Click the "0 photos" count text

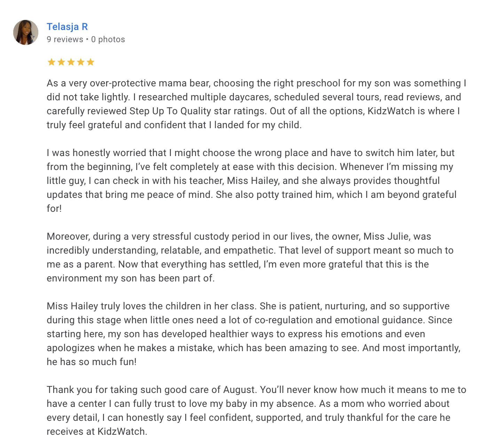(108, 39)
